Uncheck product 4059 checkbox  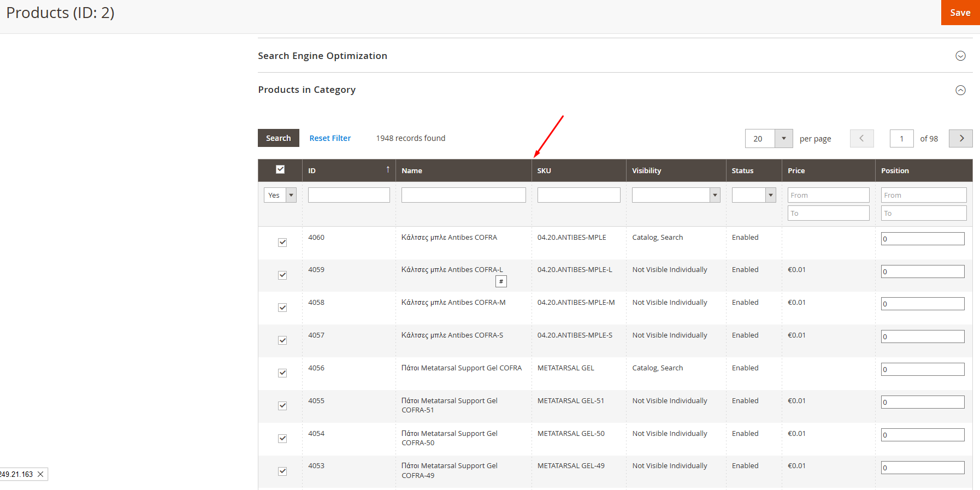(x=282, y=275)
